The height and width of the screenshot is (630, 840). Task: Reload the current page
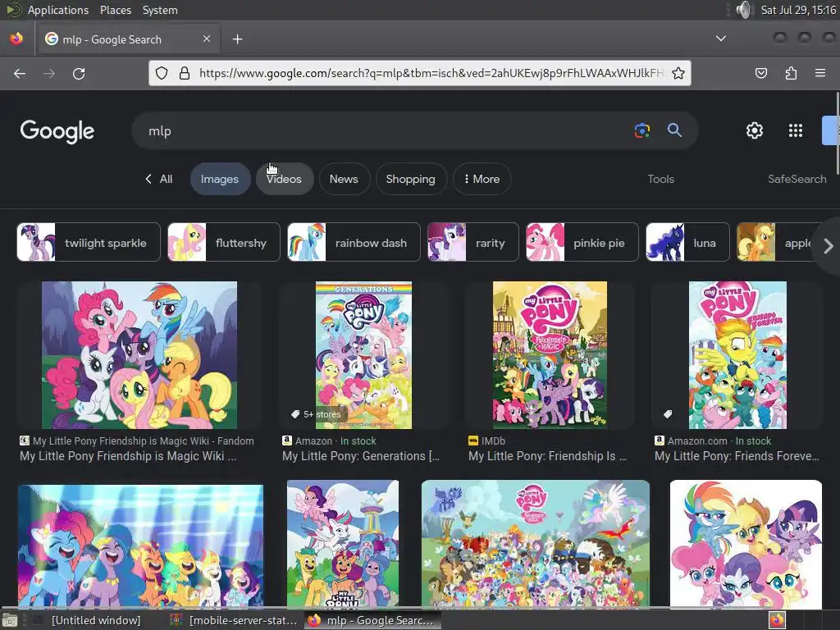tap(79, 73)
